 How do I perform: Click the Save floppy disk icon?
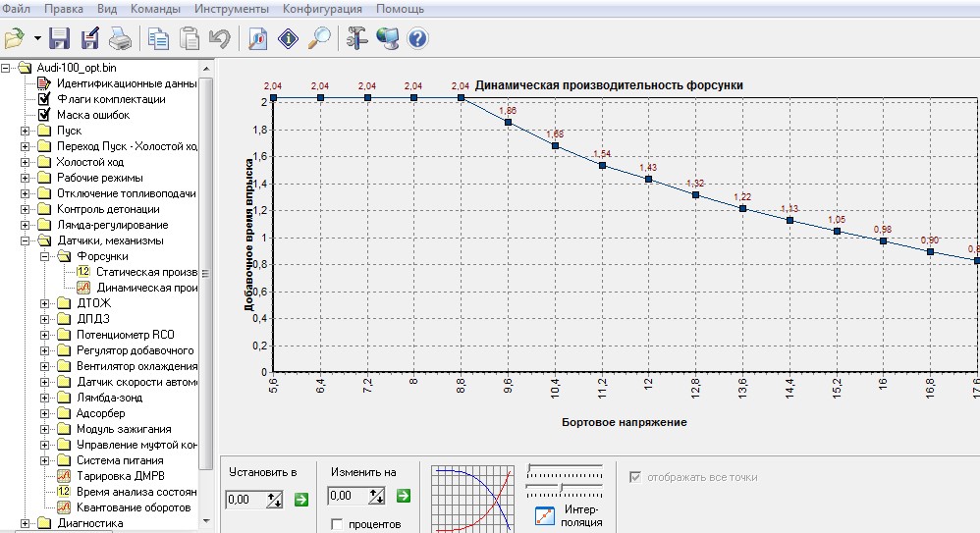click(x=60, y=39)
